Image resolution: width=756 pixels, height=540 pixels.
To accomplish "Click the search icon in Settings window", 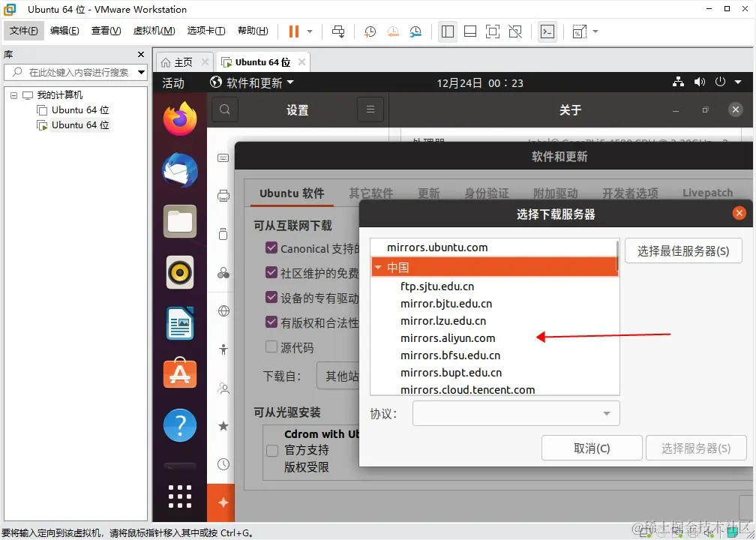I will click(x=225, y=109).
